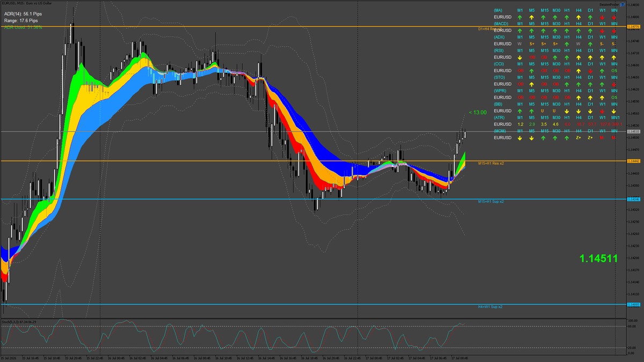This screenshot has width=644, height=362.
Task: Select the (ADX) dashboard header label
Action: point(499,37)
